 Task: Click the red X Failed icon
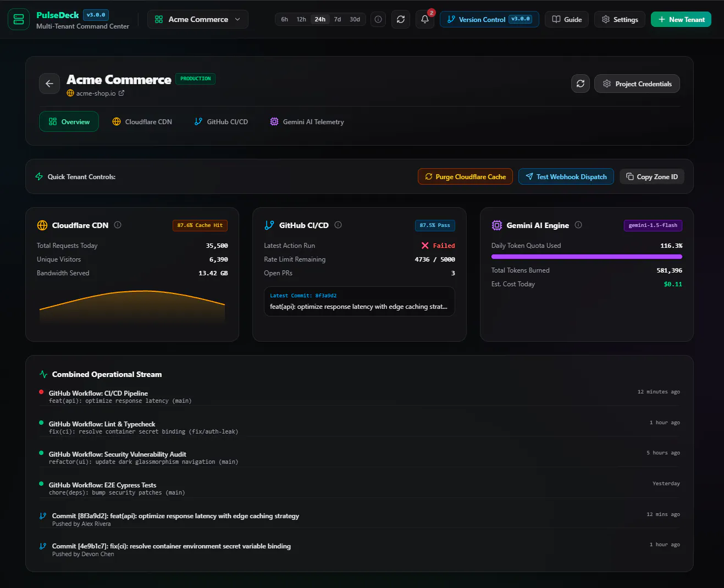tap(425, 246)
